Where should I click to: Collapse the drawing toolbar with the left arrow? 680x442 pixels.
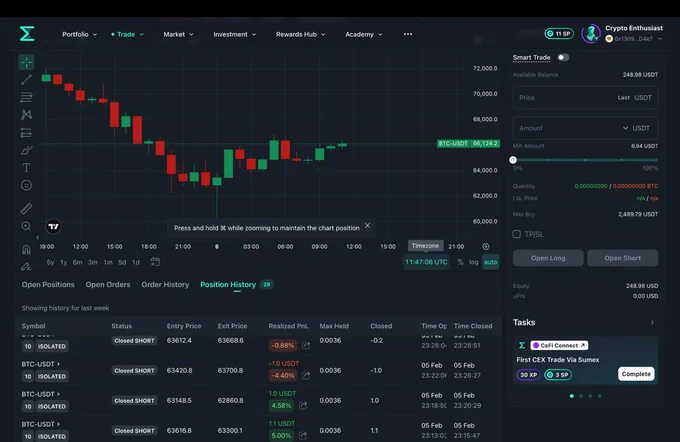point(38,238)
